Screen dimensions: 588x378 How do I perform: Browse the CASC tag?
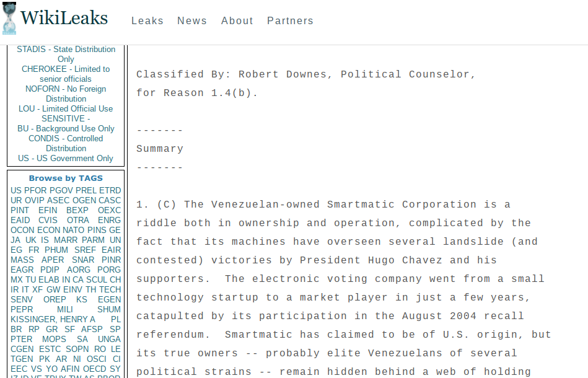[x=110, y=200]
